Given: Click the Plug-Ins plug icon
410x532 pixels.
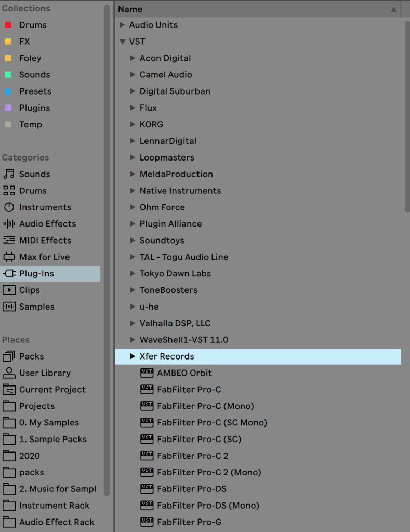Looking at the screenshot, I should (x=9, y=273).
